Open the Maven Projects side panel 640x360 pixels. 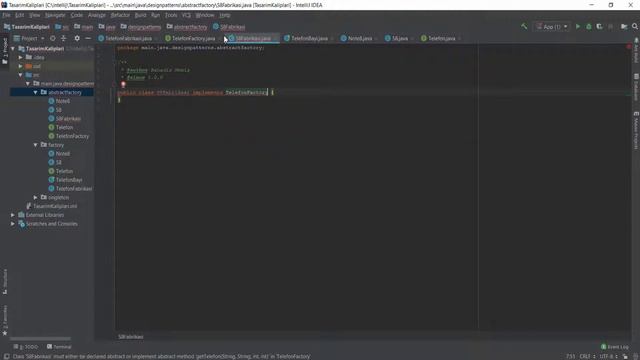coord(636,130)
